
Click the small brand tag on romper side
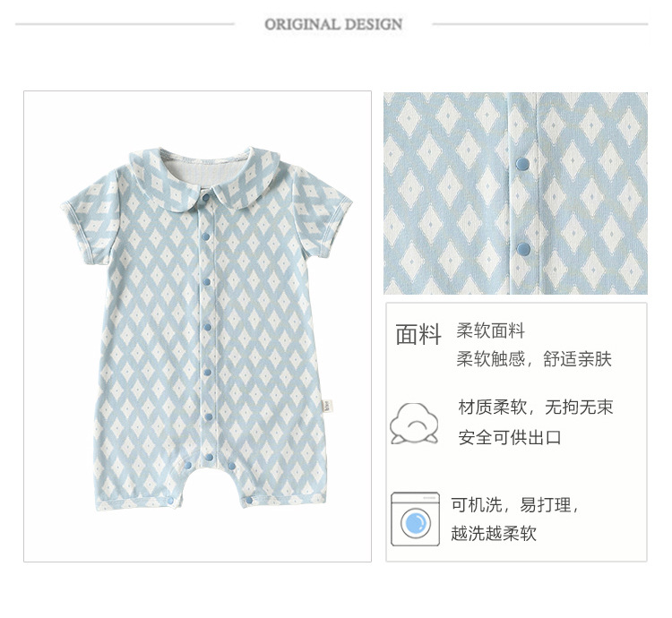coord(328,406)
